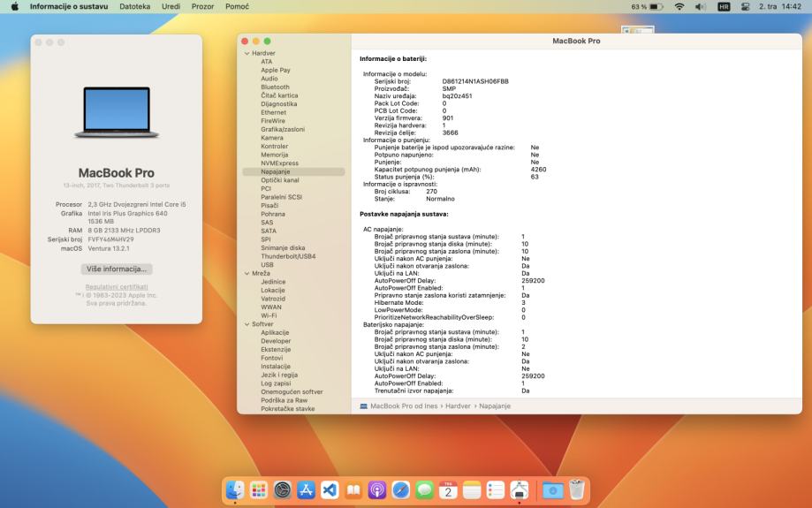Click the Wi-Fi icon in menu bar
The width and height of the screenshot is (812, 508).
681,6
